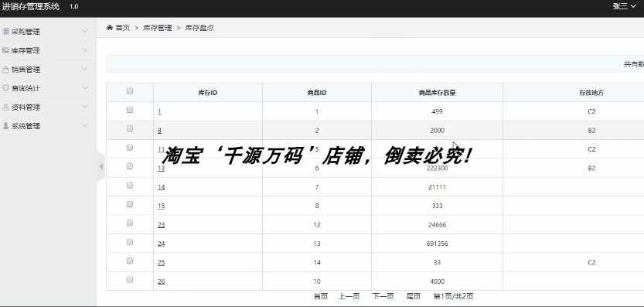This screenshot has height=307, width=644.
Task: Click 库存管理 in the breadcrumb
Action: click(x=157, y=28)
